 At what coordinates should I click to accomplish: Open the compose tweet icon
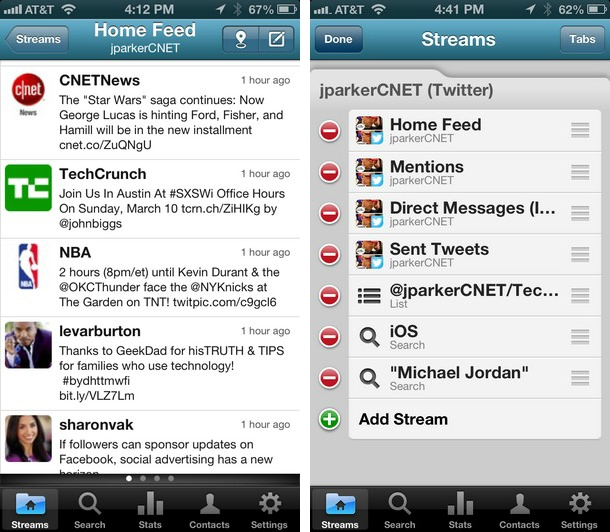click(277, 39)
